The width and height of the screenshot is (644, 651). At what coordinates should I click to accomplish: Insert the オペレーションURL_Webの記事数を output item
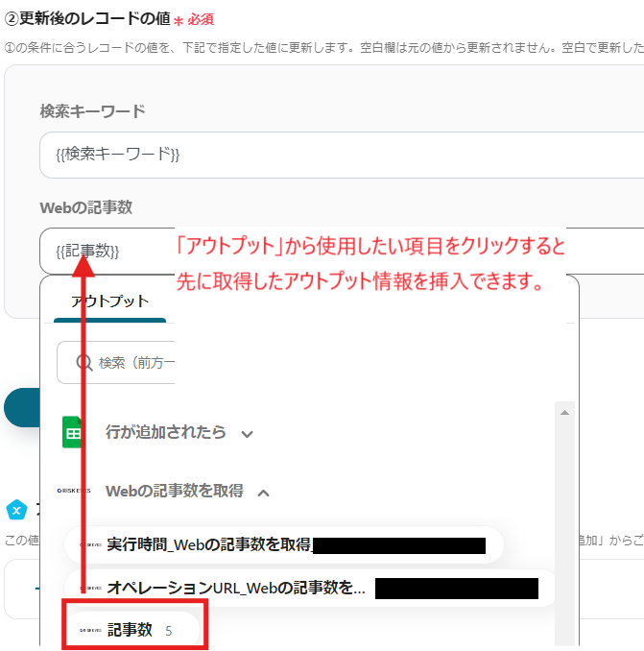point(310,588)
